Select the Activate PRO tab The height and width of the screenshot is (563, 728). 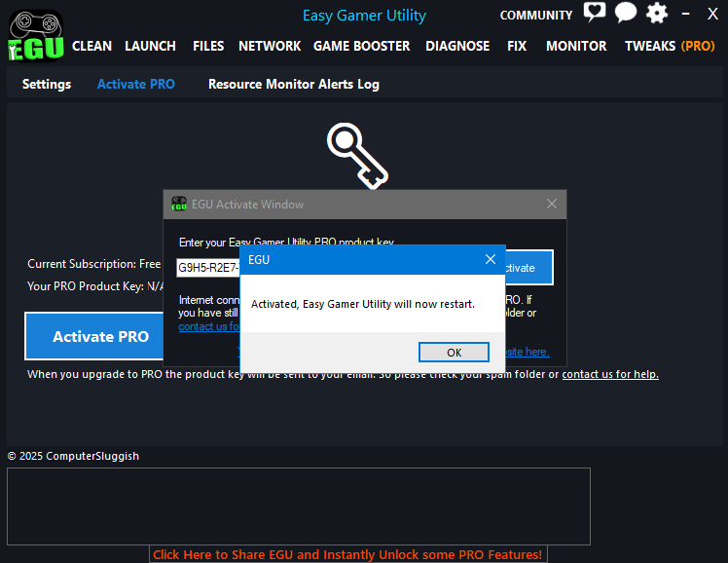click(x=136, y=84)
